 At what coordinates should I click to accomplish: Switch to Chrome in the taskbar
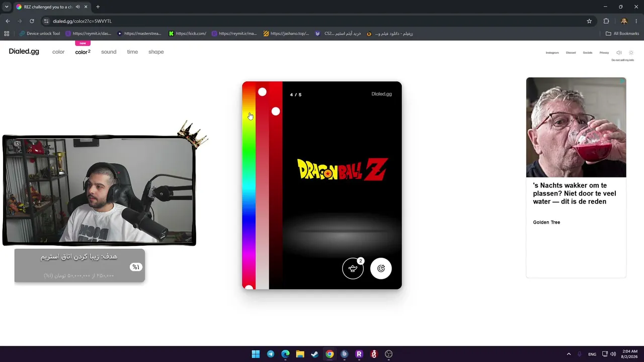tap(330, 354)
